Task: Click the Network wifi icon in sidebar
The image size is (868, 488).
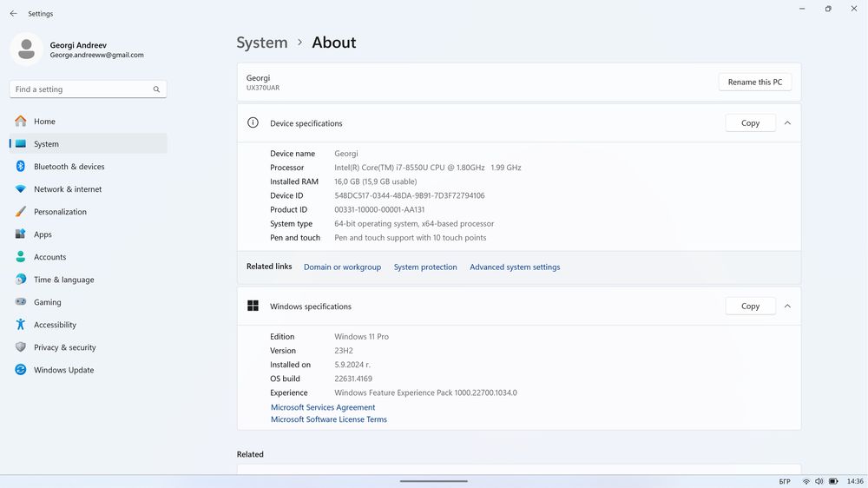Action: pyautogui.click(x=21, y=189)
